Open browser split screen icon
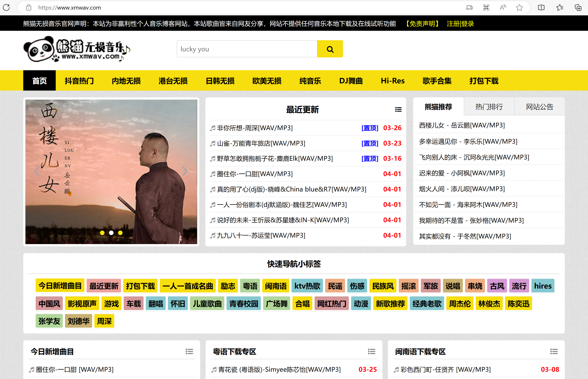Screen dimensions: 588x379 tap(541, 7)
